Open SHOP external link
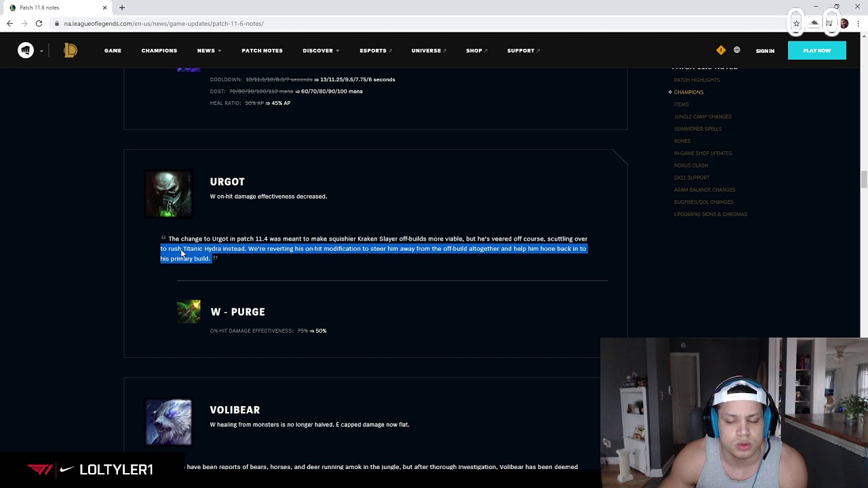The height and width of the screenshot is (488, 868). tap(476, 51)
